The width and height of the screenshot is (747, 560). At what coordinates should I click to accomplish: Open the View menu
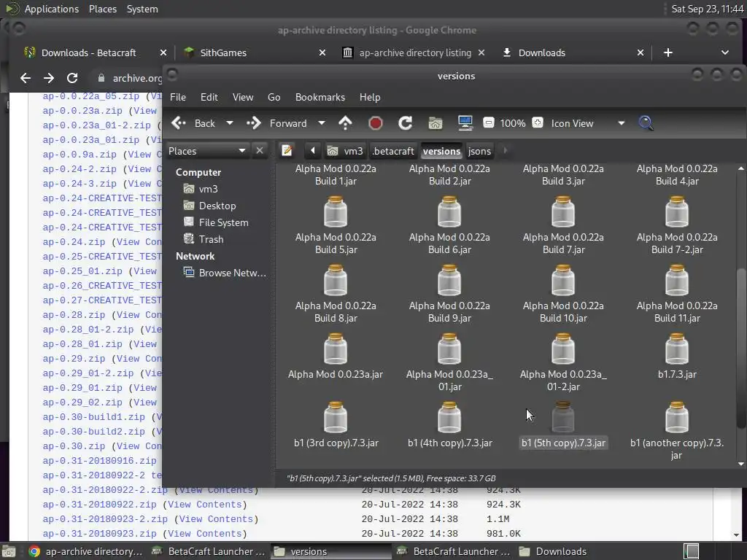tap(242, 97)
